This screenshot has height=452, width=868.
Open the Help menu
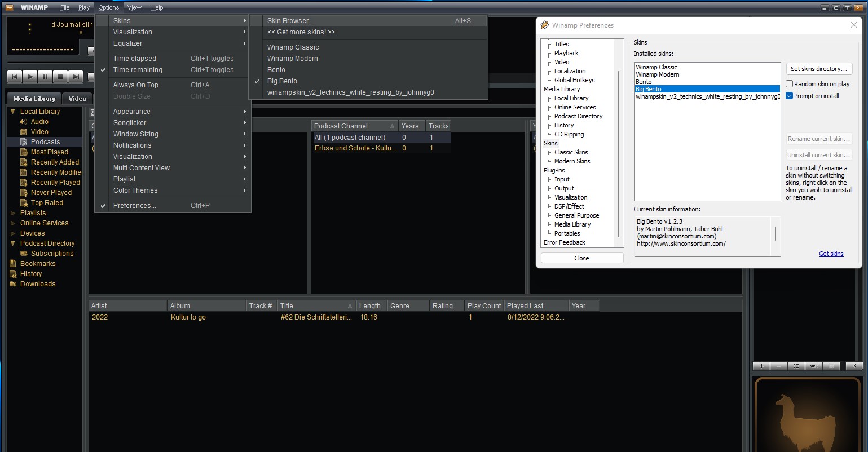157,7
